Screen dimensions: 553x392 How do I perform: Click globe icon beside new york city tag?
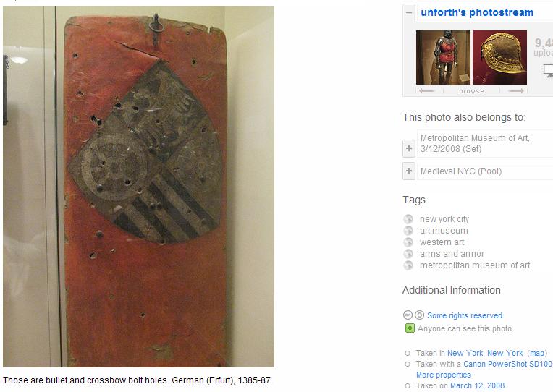pos(408,219)
